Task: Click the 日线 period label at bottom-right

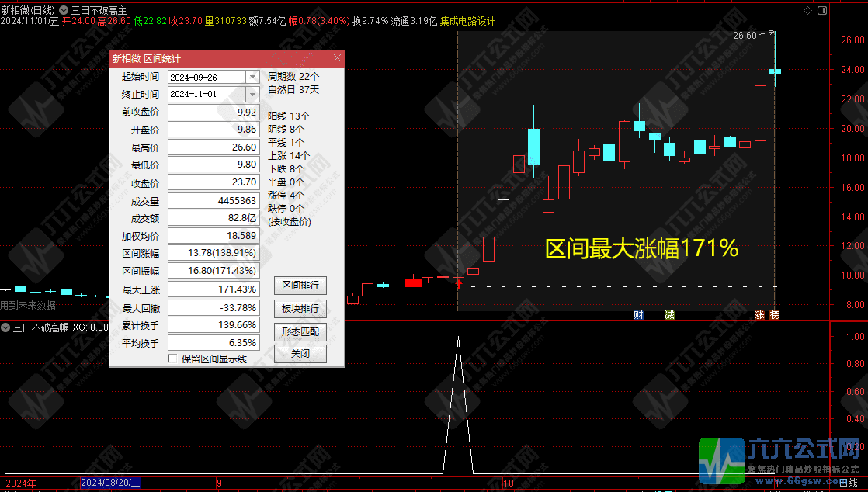Action: point(849,483)
